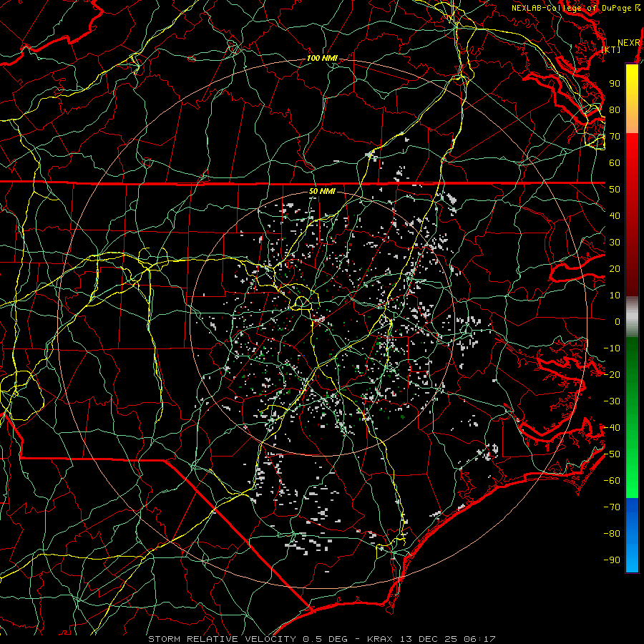644x644 pixels.
Task: Click the -90 value on the velocity scale
Action: tap(612, 560)
